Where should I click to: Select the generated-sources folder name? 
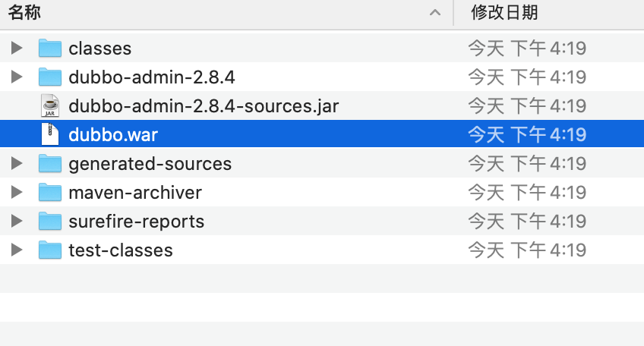[150, 164]
